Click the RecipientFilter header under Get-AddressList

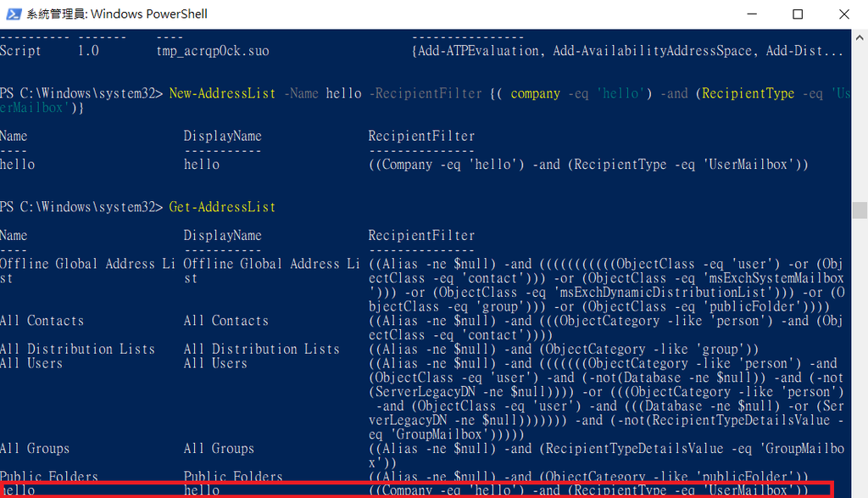pyautogui.click(x=421, y=235)
